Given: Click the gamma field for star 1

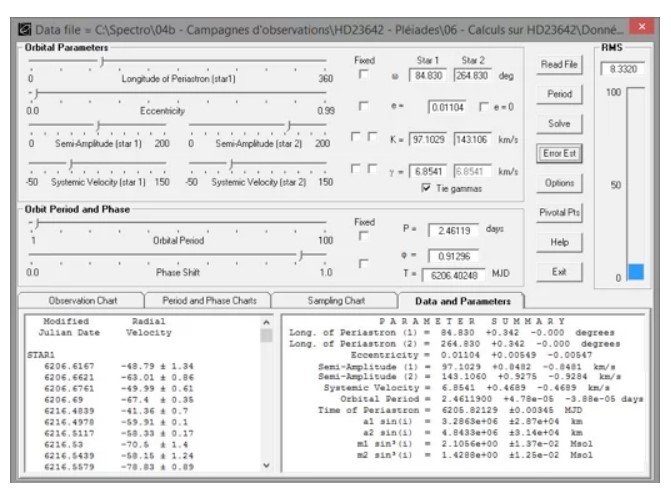Looking at the screenshot, I should (428, 171).
